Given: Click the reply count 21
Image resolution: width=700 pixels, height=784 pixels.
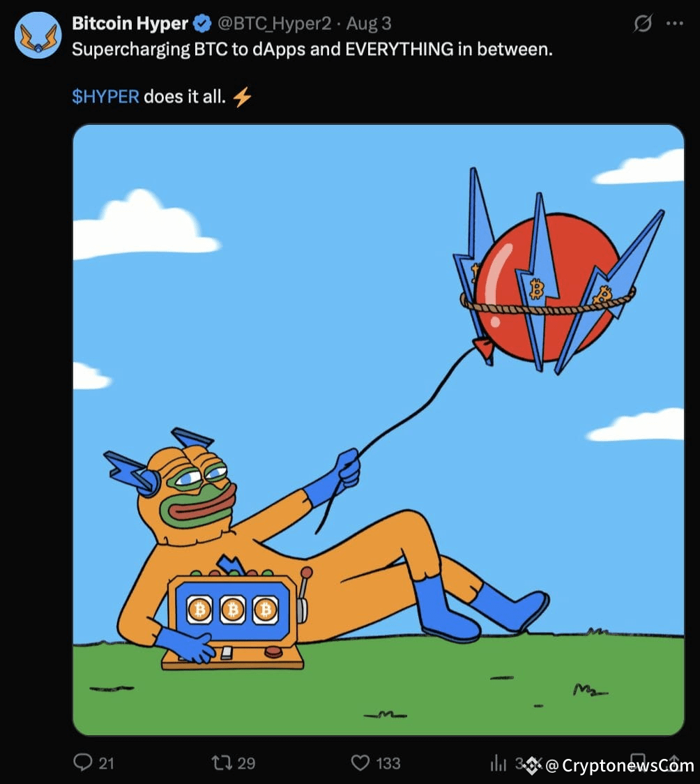Looking at the screenshot, I should click(107, 763).
